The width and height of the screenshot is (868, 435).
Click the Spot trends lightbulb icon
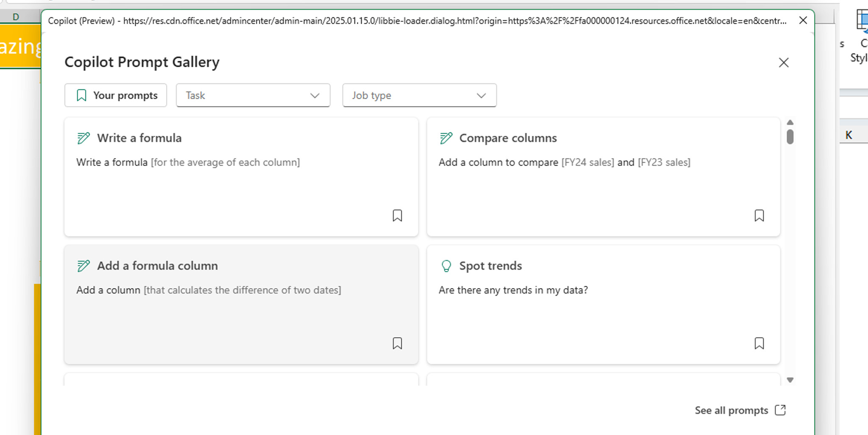tap(446, 266)
